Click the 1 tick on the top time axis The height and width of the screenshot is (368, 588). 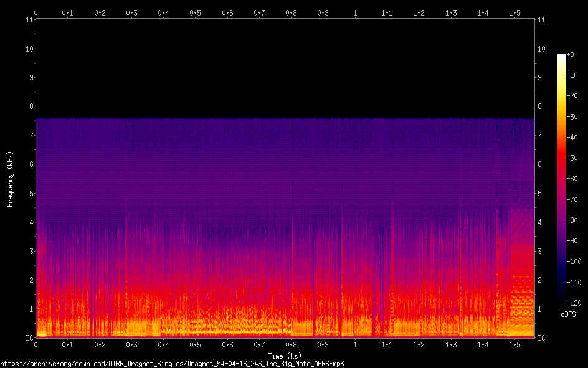coord(355,12)
